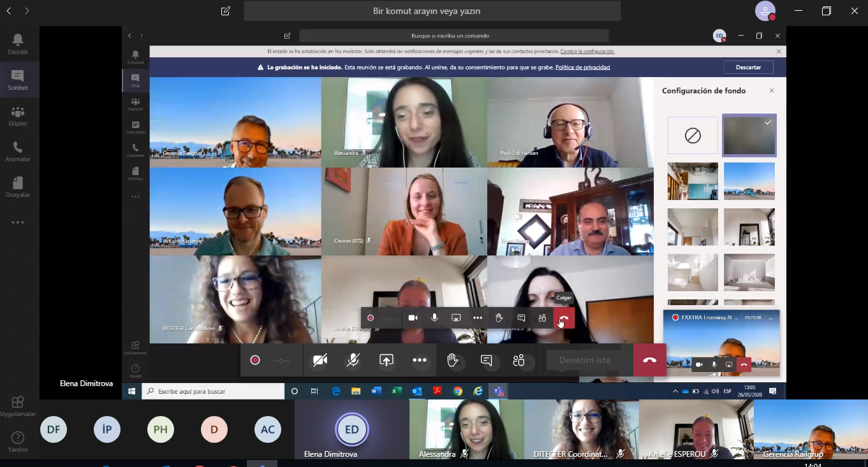
Task: Select Alessandra's participant video thumbnail
Action: [466, 429]
